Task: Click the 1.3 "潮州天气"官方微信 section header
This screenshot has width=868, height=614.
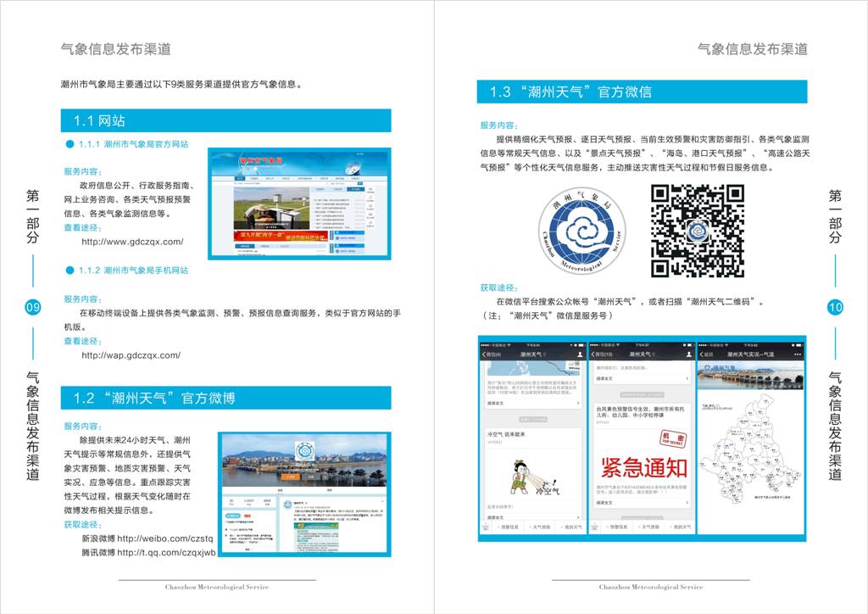Action: (643, 92)
